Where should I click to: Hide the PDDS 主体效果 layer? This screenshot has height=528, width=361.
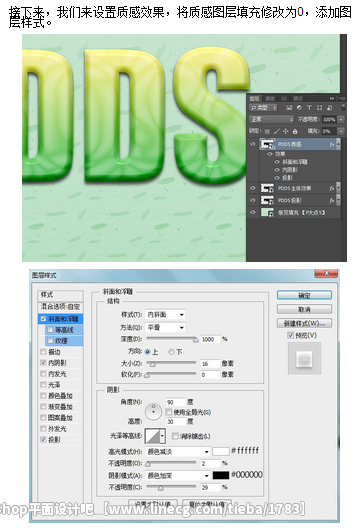(253, 188)
